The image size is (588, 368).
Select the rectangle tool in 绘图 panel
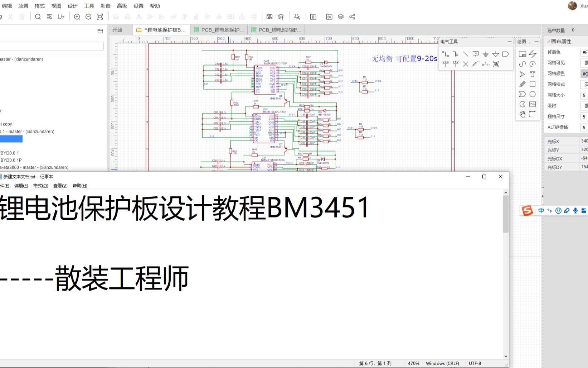(x=533, y=84)
